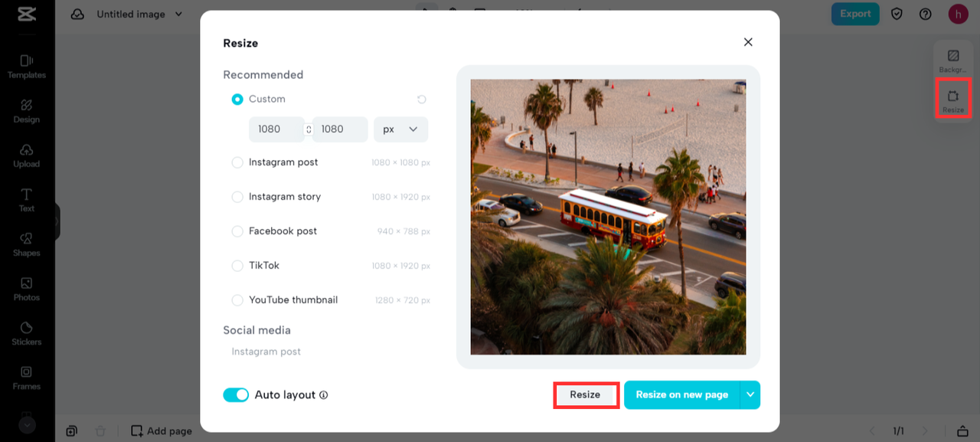Go to the next page arrow
The image size is (980, 442).
click(x=925, y=431)
